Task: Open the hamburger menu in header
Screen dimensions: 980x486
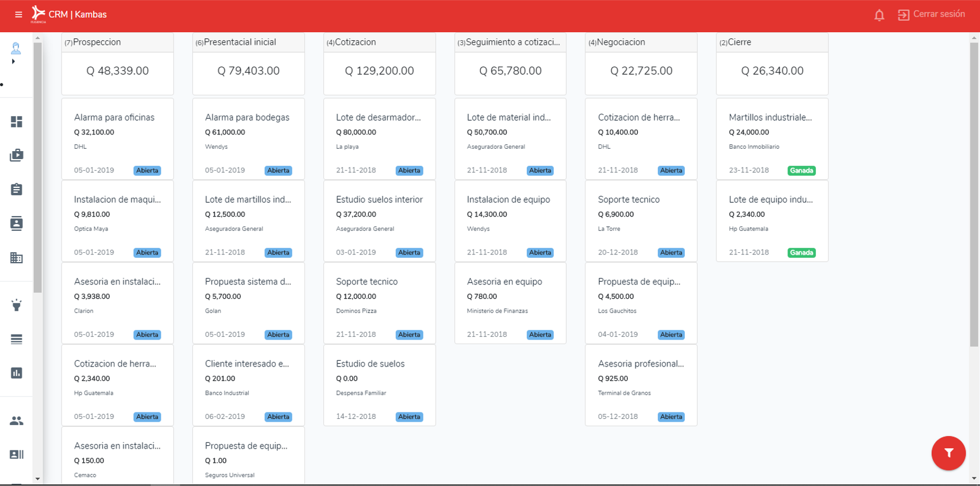Action: point(18,14)
